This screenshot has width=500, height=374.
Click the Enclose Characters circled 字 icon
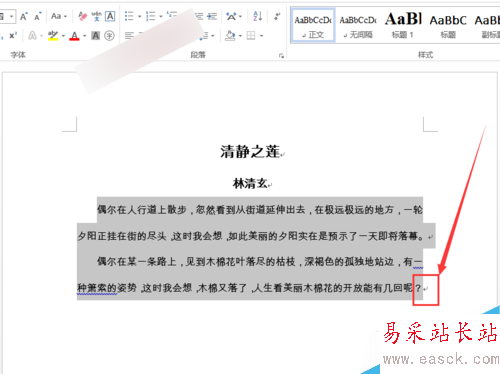point(109,35)
